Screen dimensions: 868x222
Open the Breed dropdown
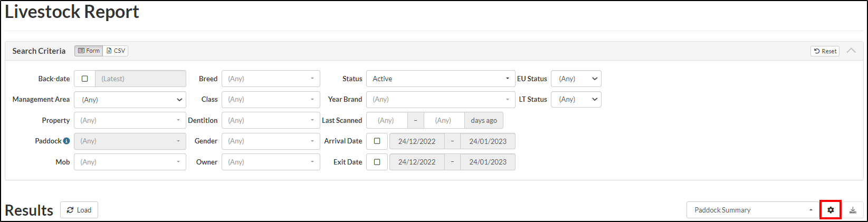(271, 79)
